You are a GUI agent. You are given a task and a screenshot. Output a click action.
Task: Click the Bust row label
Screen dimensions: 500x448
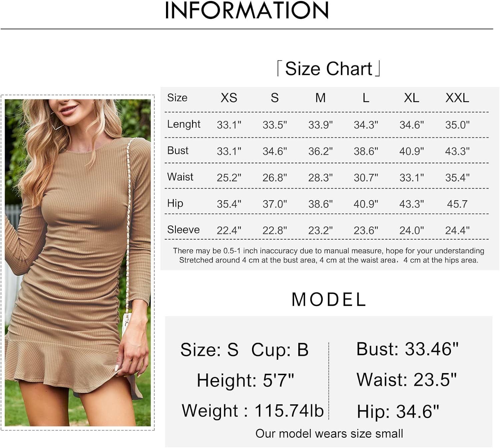[178, 150]
